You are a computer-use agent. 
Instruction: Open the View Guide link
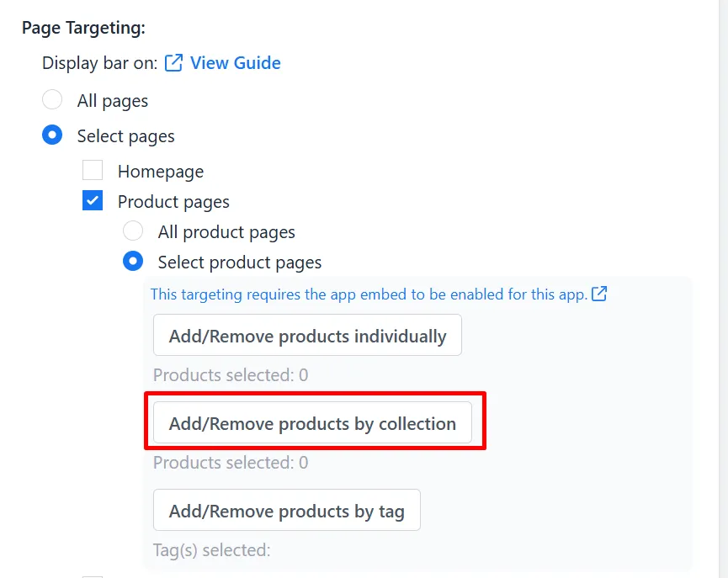[x=236, y=63]
